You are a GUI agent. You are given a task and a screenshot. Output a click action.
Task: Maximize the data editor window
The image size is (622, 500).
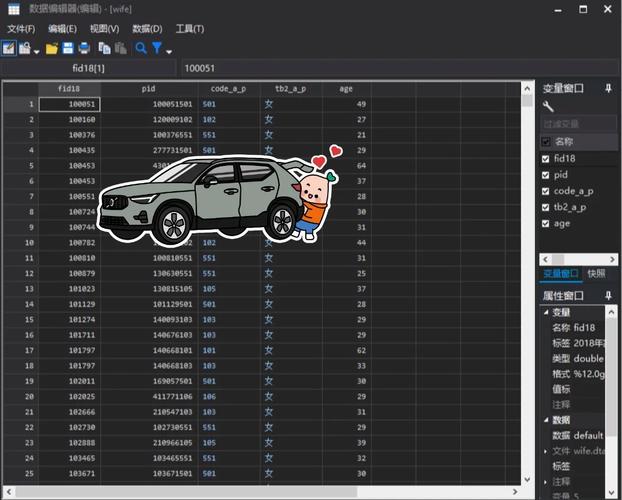[x=583, y=9]
